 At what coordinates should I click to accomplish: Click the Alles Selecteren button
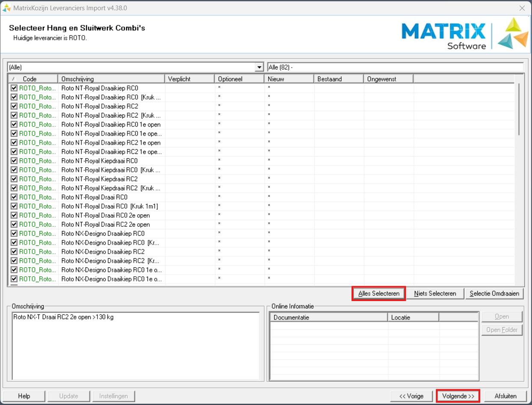click(379, 293)
